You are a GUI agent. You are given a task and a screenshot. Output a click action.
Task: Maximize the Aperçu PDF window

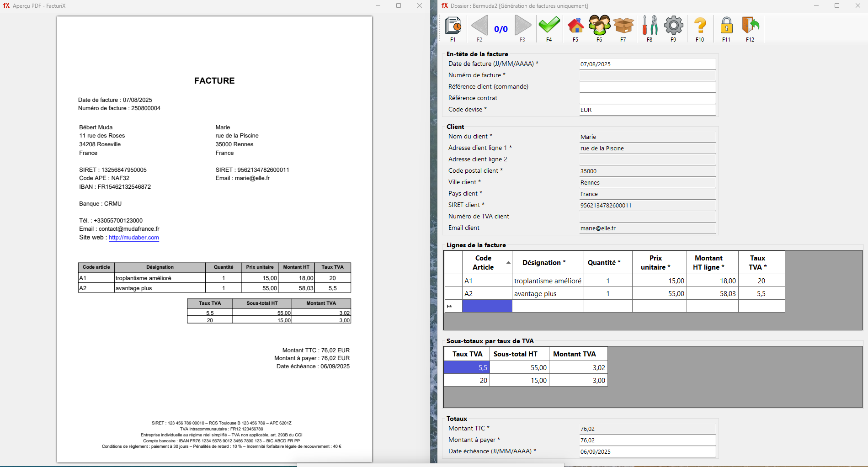[x=399, y=5]
